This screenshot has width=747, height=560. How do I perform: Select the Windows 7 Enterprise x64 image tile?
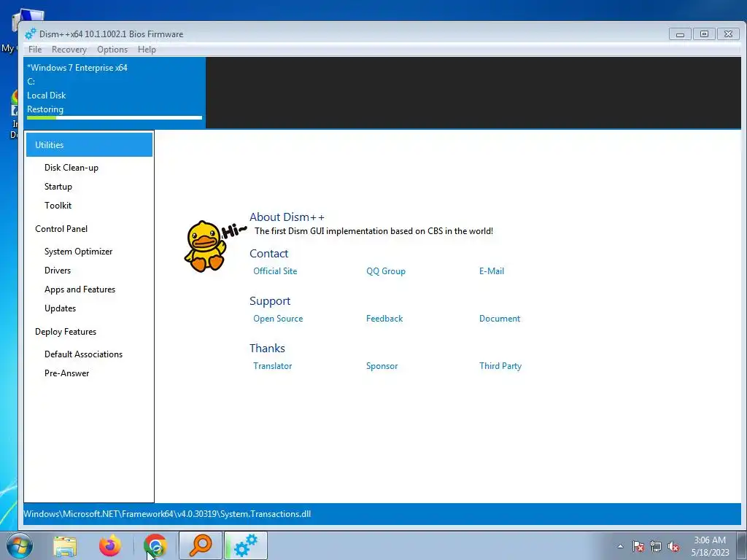point(115,93)
